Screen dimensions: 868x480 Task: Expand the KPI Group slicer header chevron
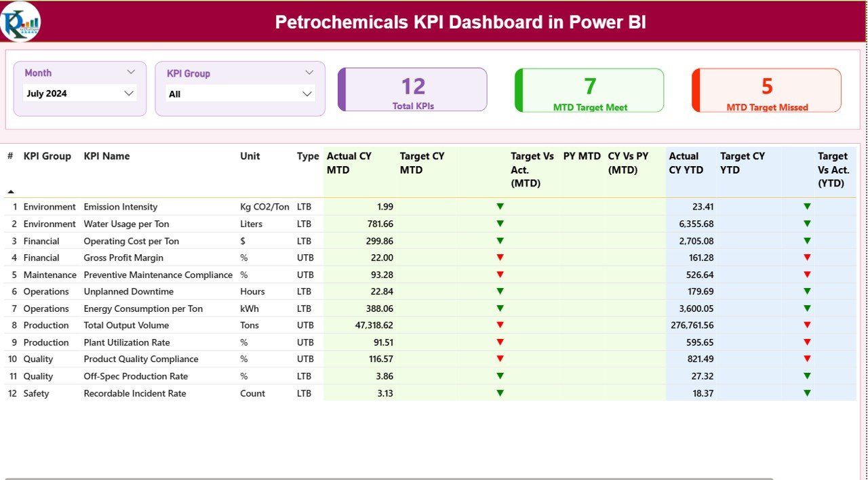[311, 72]
